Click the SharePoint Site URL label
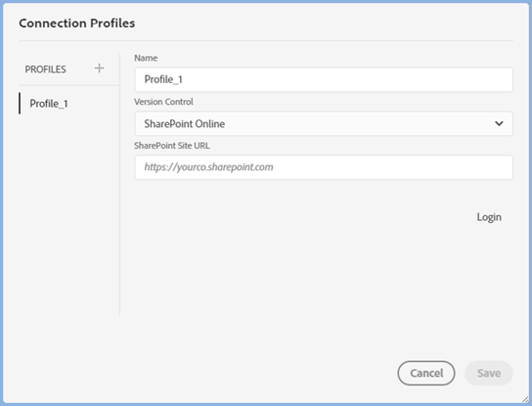This screenshot has width=532, height=406. point(172,146)
